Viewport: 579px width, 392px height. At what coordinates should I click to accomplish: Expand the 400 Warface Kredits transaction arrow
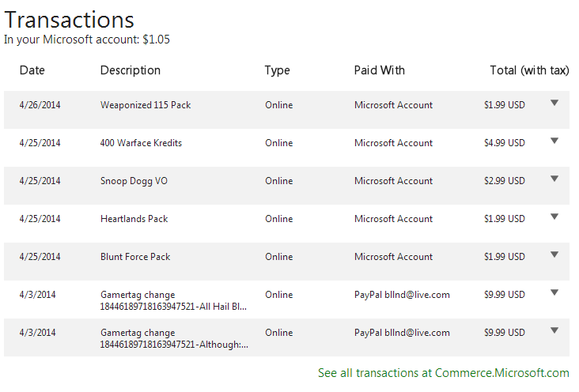coord(554,141)
